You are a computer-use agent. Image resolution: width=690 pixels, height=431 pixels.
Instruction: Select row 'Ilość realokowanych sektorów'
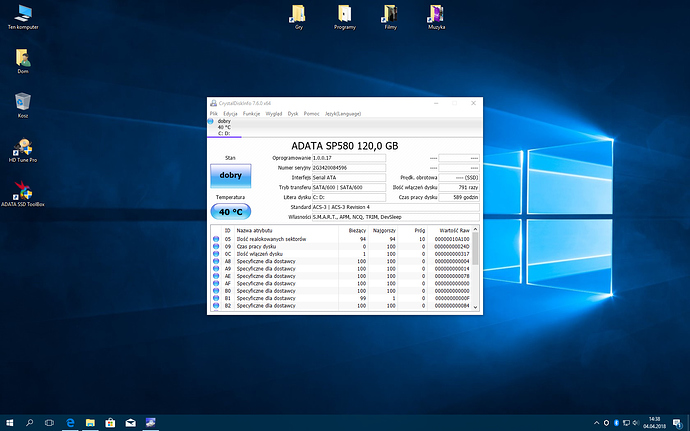click(341, 239)
